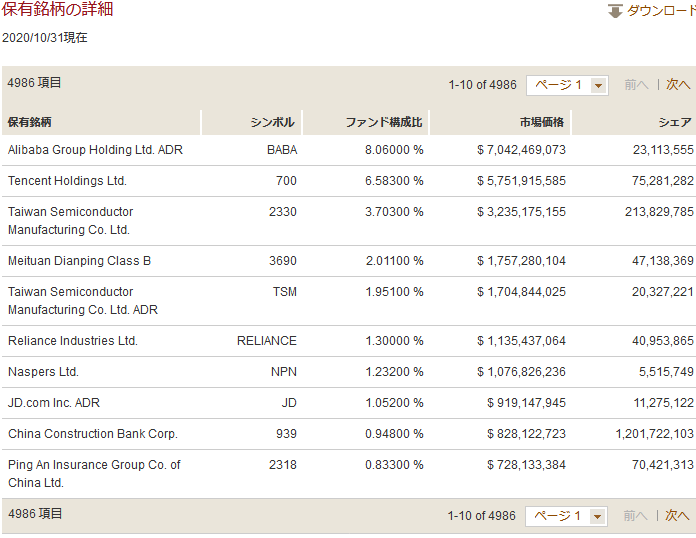Click the 1.95100 % weight value
This screenshot has height=538, width=696.
(x=394, y=292)
